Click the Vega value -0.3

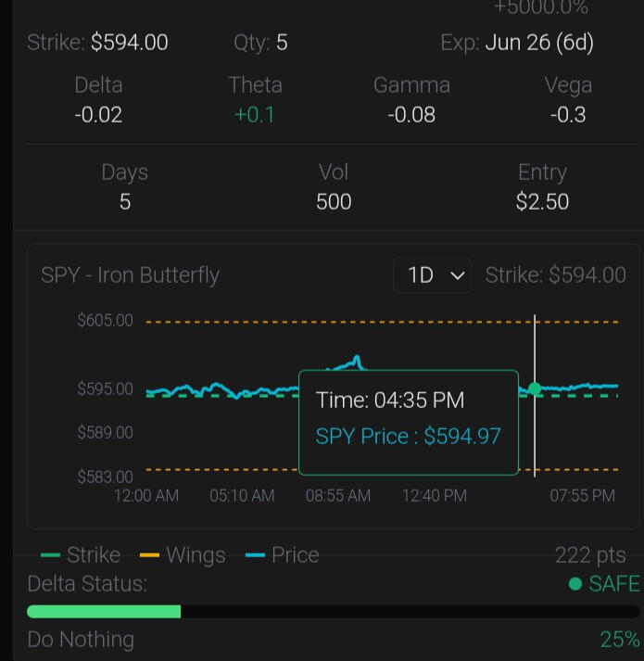[x=568, y=115]
